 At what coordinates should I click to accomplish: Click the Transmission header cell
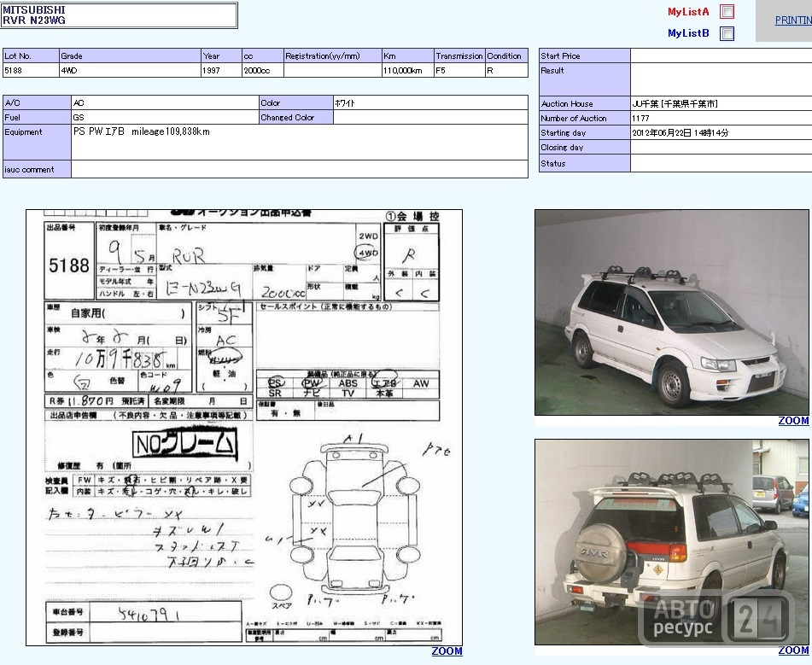point(459,56)
